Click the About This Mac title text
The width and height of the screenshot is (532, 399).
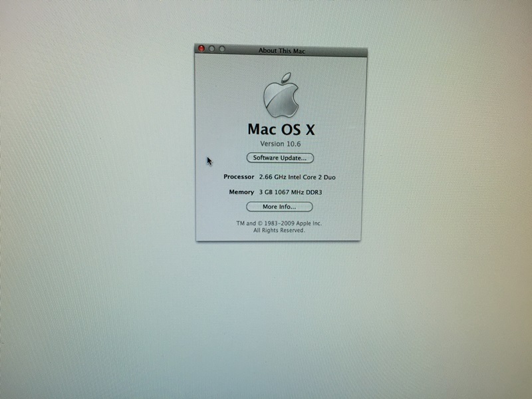coord(282,51)
